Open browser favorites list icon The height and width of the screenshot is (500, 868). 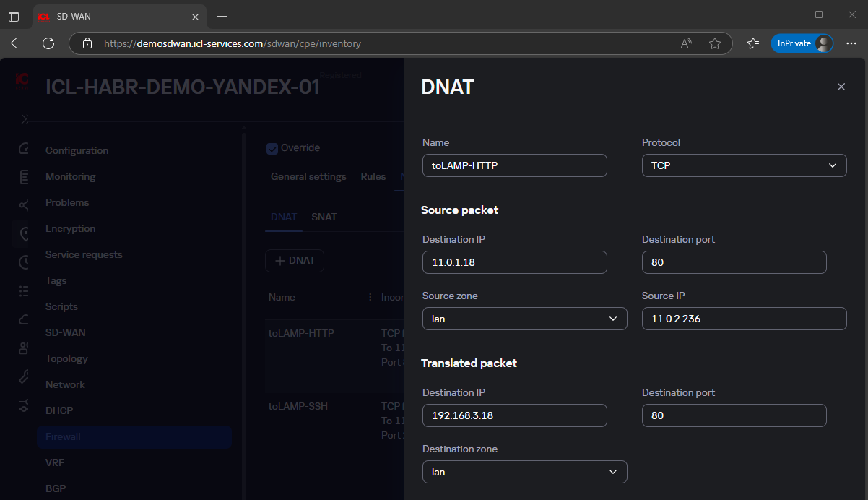753,43
